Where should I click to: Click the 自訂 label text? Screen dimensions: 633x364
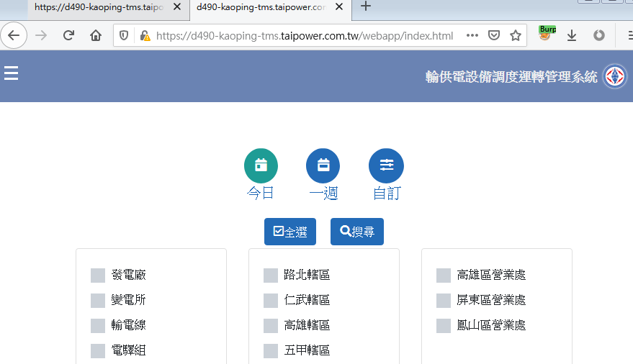386,193
